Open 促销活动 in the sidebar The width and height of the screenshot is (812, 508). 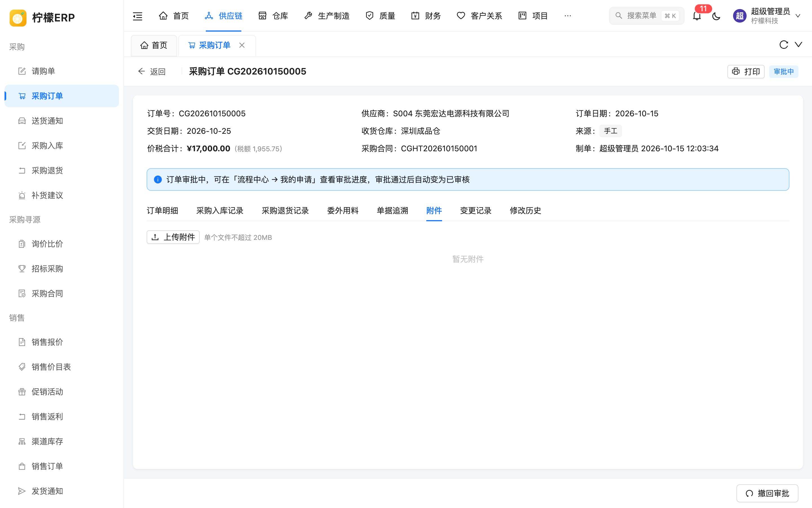click(62, 392)
